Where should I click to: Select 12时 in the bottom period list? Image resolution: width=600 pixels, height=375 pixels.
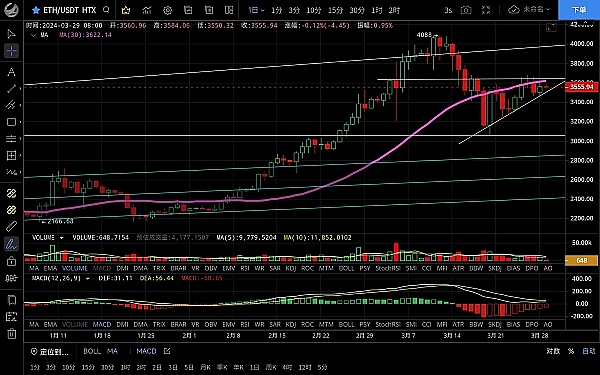(305, 367)
